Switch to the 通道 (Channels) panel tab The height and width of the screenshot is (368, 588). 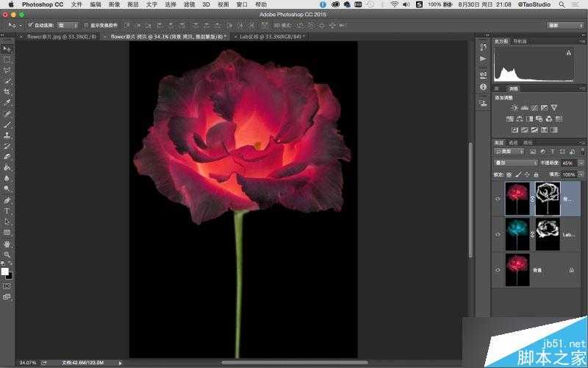[513, 142]
